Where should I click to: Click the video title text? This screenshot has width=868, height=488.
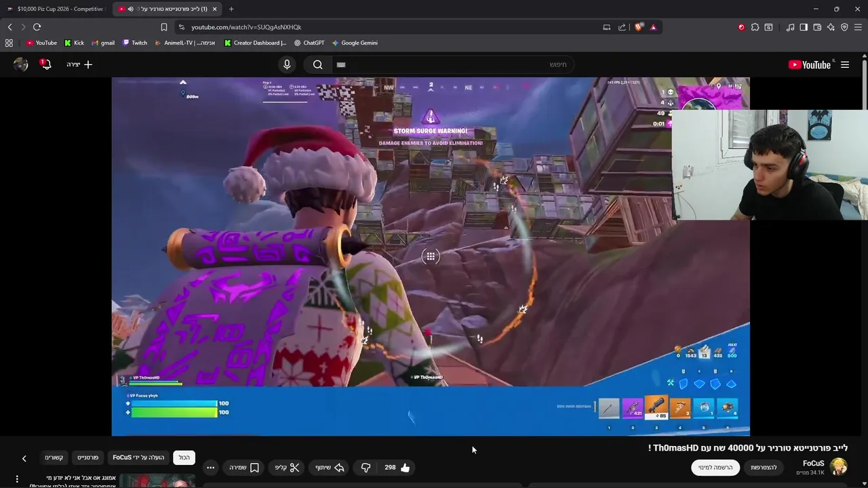click(747, 448)
